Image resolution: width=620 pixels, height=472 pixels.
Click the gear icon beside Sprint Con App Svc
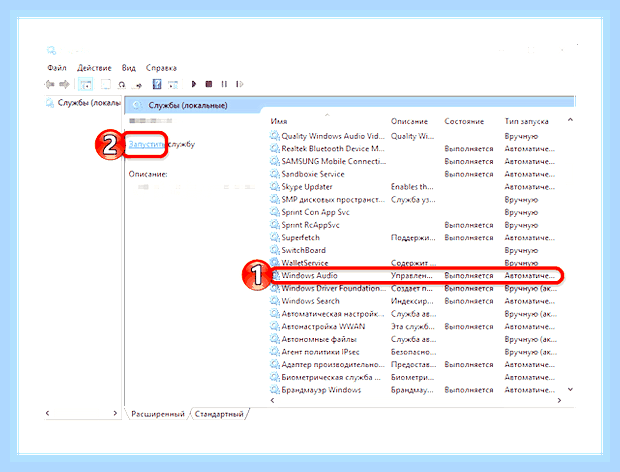click(x=274, y=212)
